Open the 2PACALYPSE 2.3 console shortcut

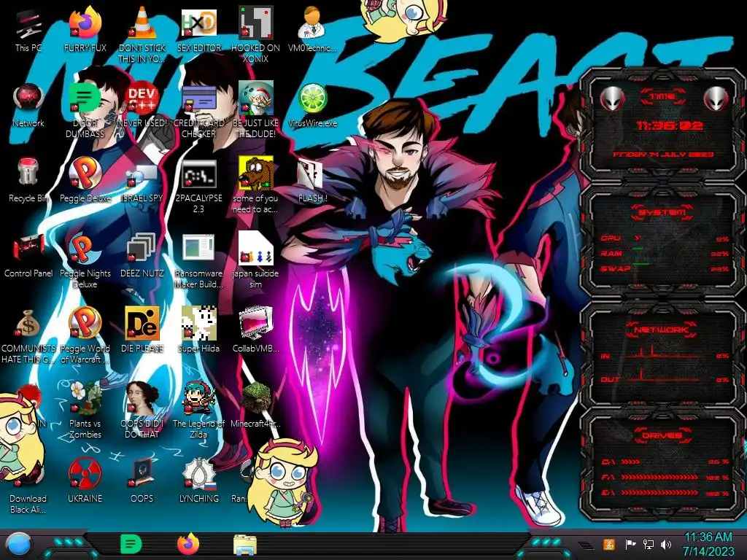(x=198, y=186)
